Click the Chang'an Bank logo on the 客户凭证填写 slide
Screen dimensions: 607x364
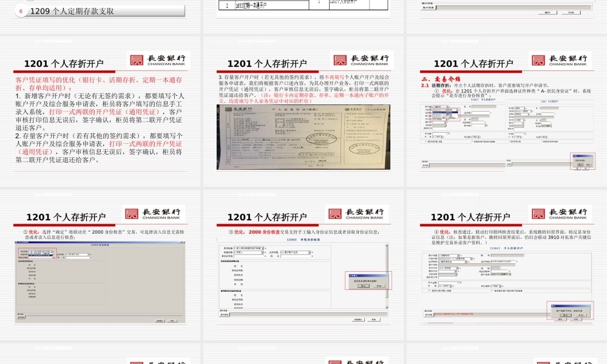[x=158, y=60]
